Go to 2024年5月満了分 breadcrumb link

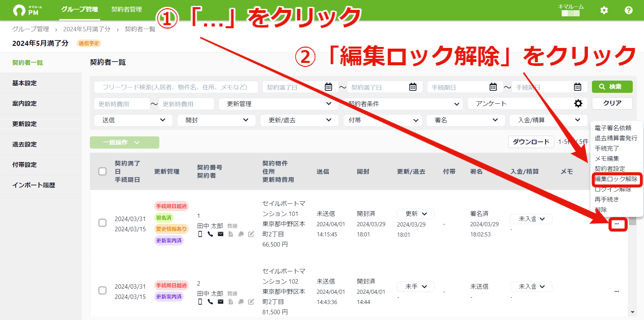click(87, 29)
